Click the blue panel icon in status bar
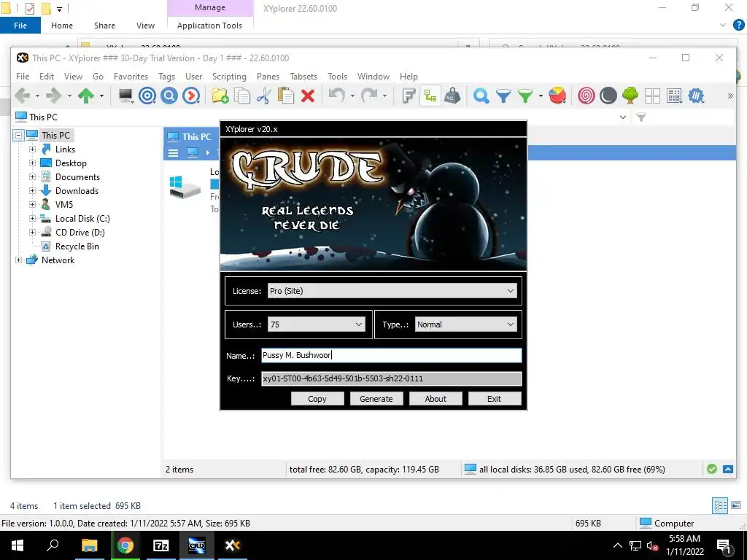 (728, 469)
